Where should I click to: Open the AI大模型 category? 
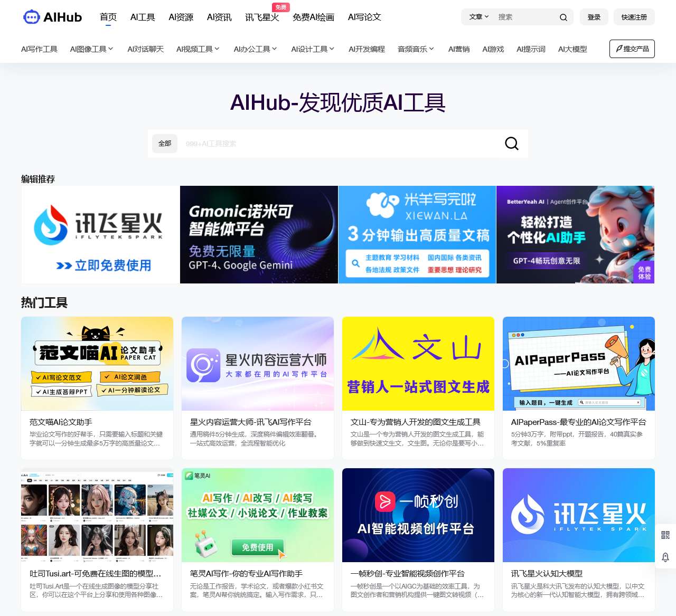[572, 49]
